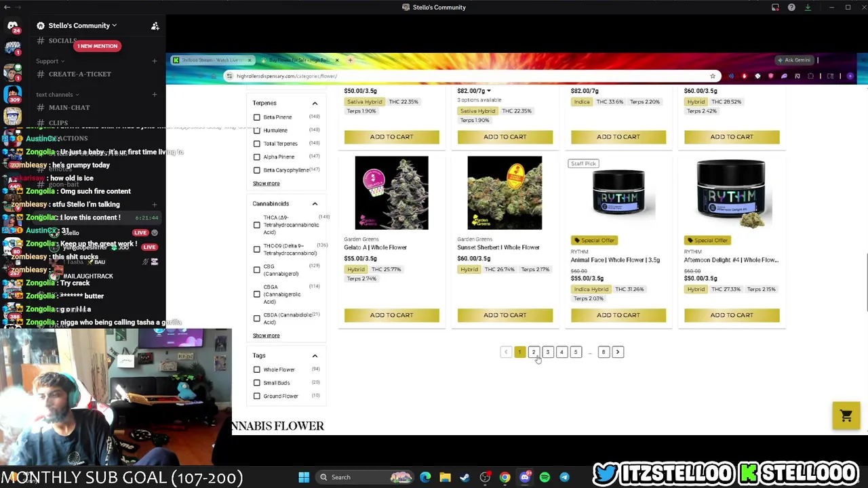Open Steam from taskbar

[465, 477]
